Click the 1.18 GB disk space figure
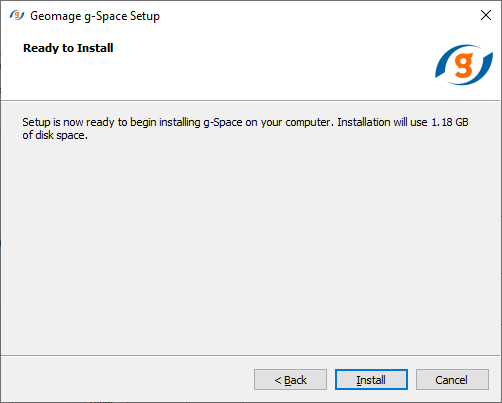 click(x=450, y=122)
